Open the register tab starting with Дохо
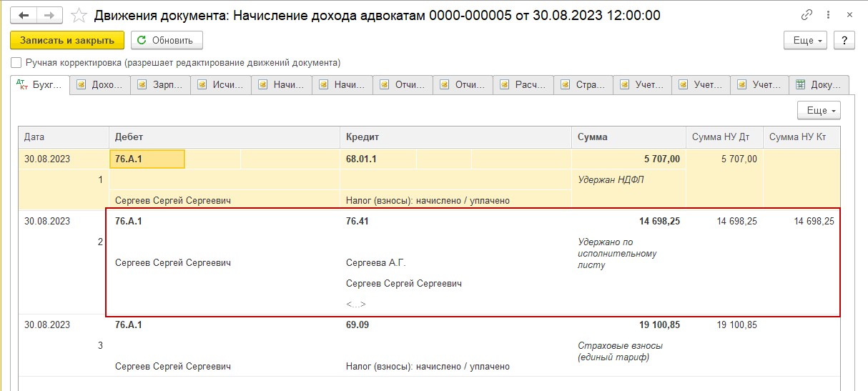The image size is (868, 391). [101, 85]
